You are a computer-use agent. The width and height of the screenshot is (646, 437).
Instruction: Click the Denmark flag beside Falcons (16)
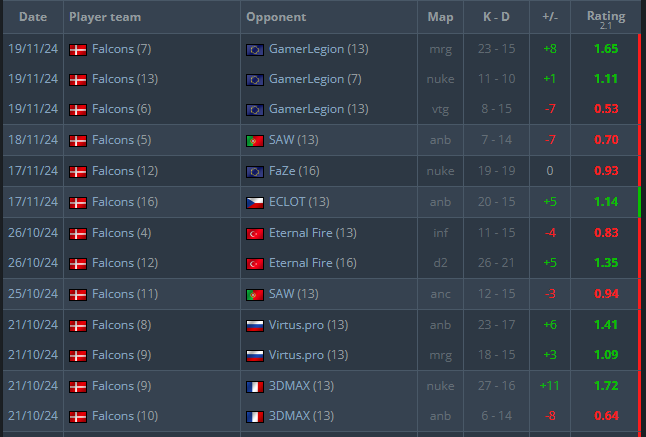(x=78, y=202)
